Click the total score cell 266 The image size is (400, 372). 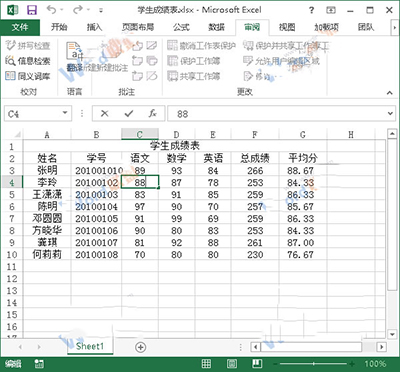click(255, 170)
